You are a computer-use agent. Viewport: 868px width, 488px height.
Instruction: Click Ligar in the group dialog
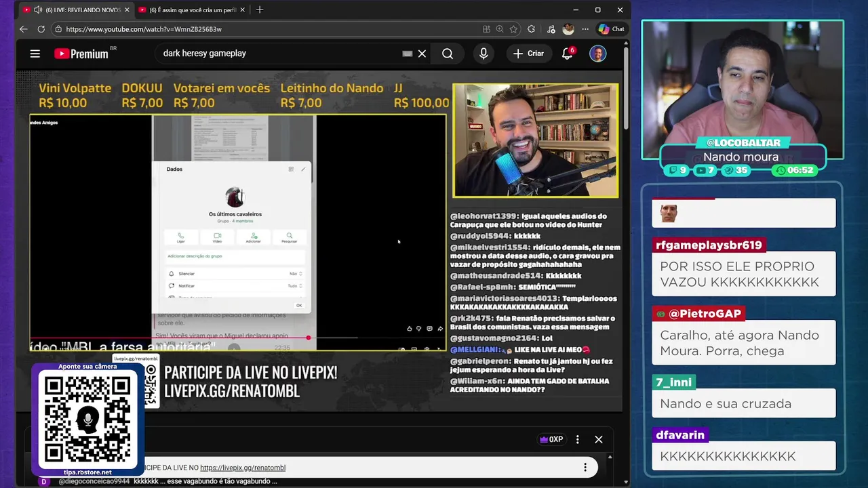point(180,237)
